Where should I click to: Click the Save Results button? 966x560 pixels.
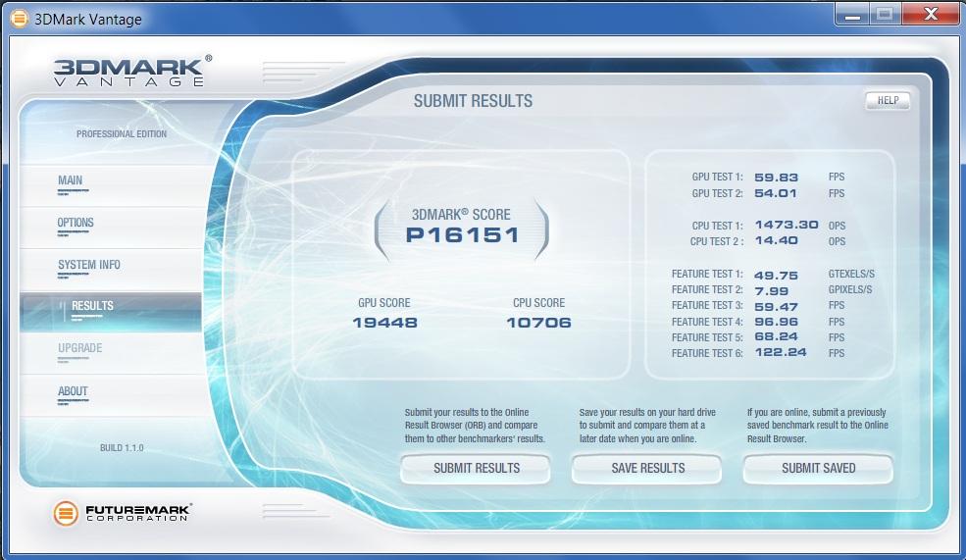(x=647, y=469)
